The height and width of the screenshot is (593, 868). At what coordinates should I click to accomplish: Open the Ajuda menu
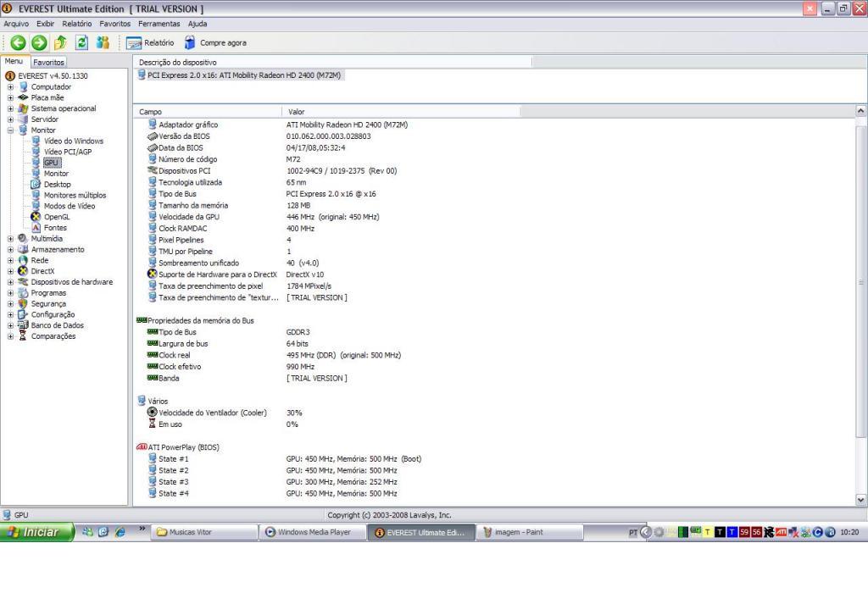(x=198, y=24)
